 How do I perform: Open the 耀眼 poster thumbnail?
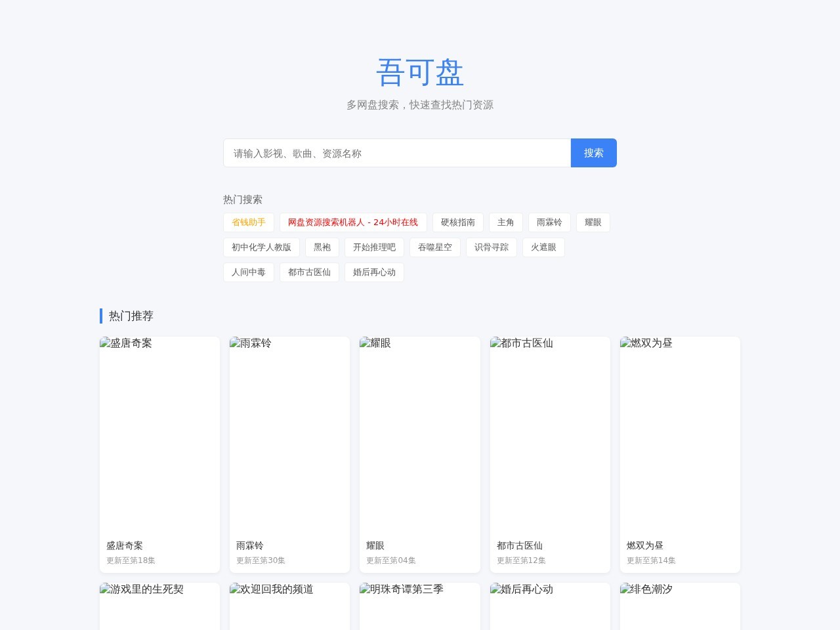420,435
